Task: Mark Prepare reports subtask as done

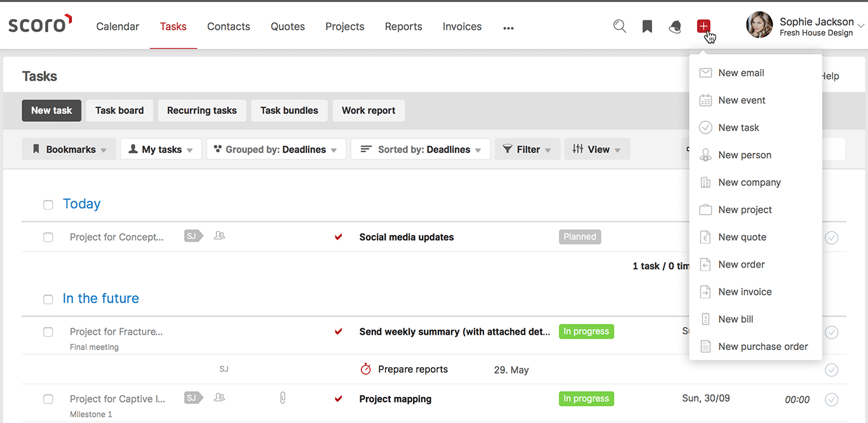Action: pyautogui.click(x=831, y=370)
